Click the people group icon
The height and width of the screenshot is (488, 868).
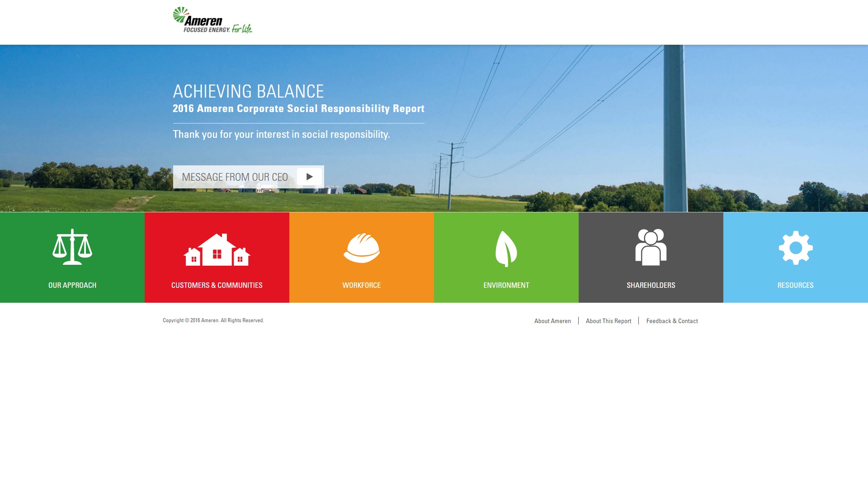pyautogui.click(x=651, y=247)
